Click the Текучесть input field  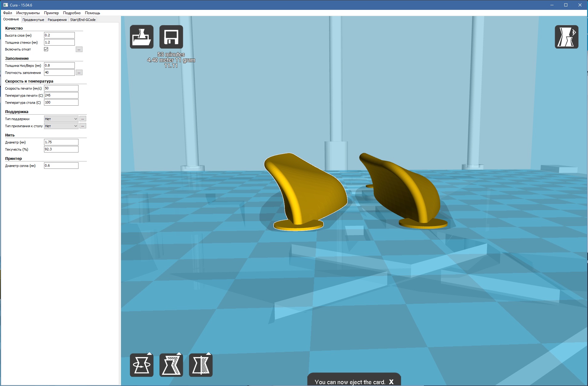61,149
